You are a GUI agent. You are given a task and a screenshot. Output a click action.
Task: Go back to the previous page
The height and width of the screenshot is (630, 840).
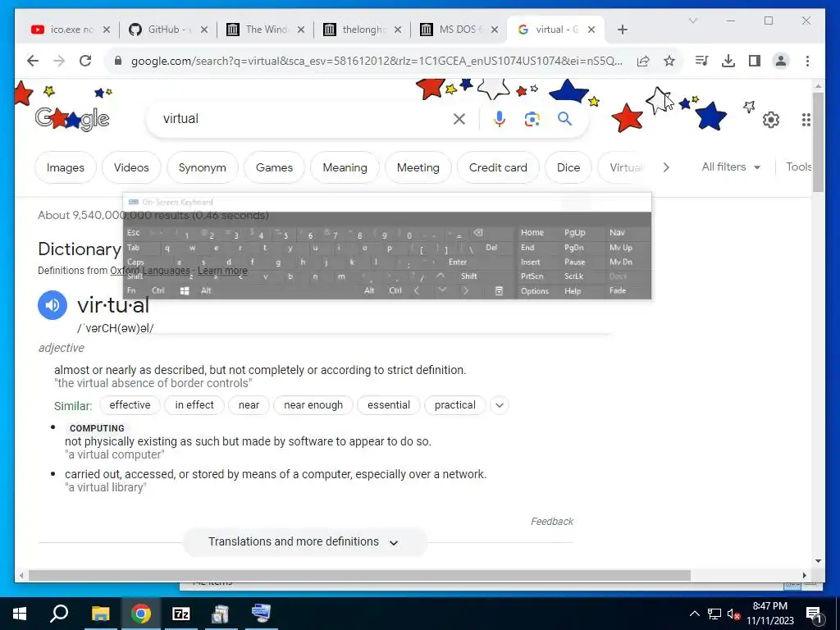(x=33, y=61)
